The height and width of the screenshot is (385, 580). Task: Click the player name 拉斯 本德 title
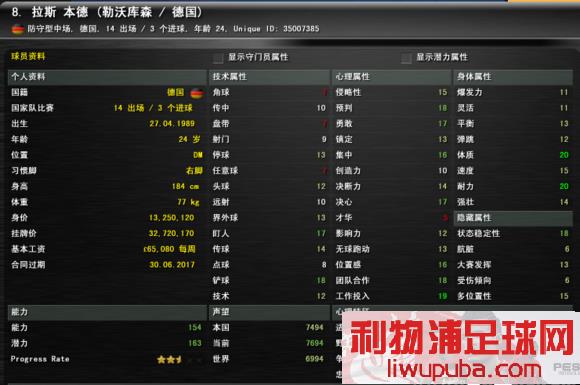click(x=60, y=12)
